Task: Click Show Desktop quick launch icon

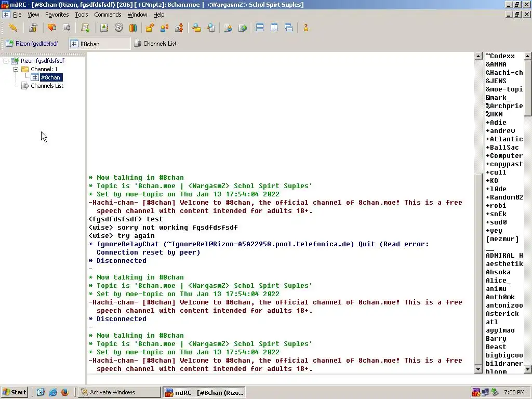Action: coord(41,392)
